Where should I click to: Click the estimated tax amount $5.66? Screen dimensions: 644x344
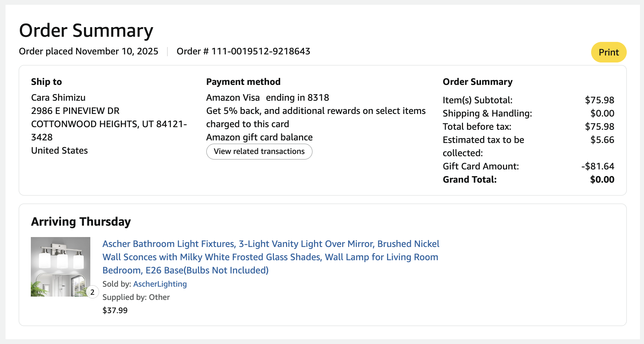coord(602,140)
